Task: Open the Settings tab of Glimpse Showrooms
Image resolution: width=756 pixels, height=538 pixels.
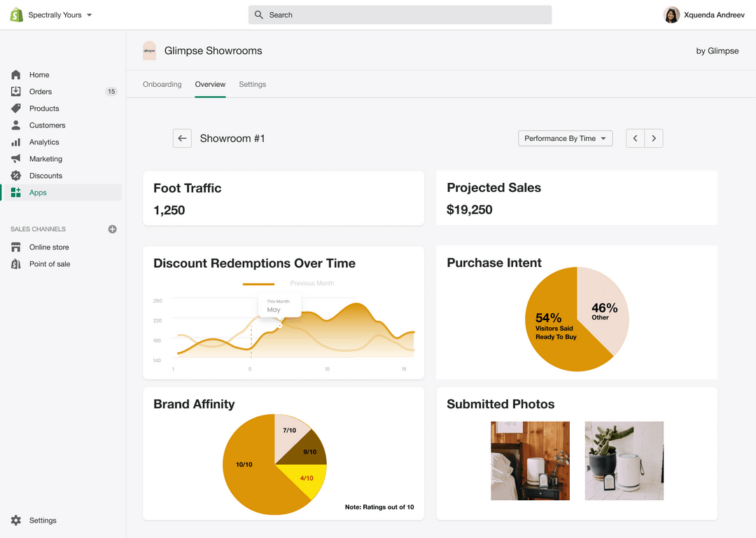Action: (x=252, y=84)
